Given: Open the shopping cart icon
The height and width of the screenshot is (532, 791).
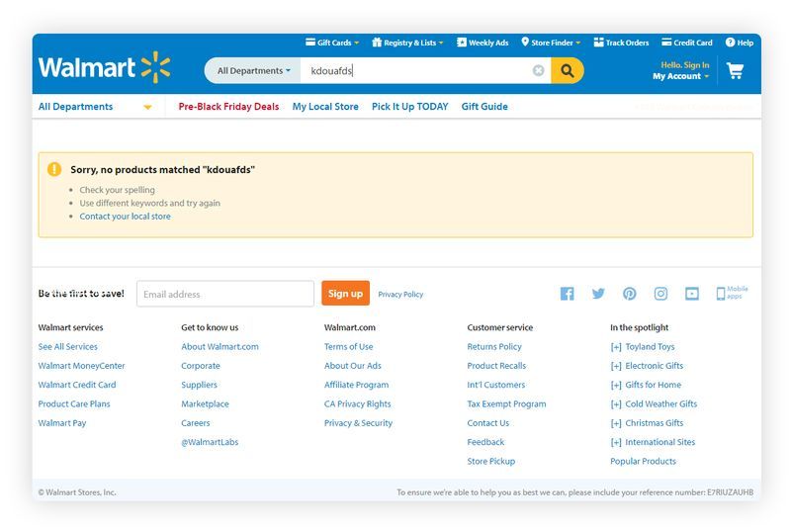Looking at the screenshot, I should (735, 70).
